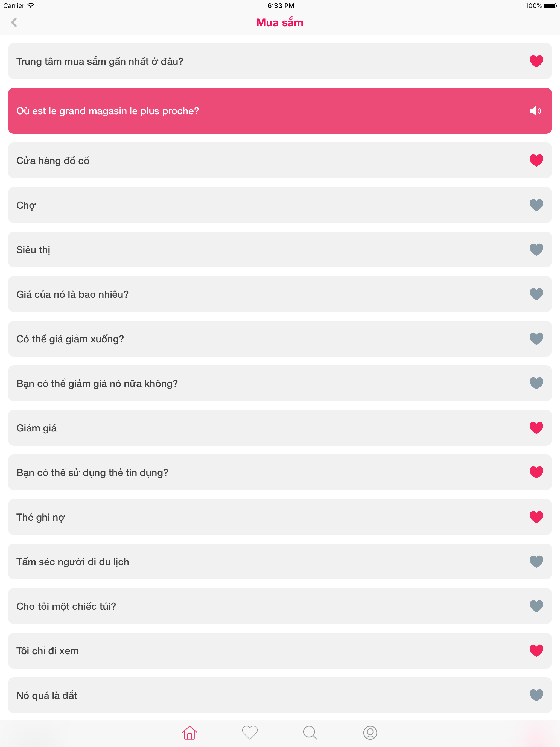560x747 pixels.
Task: Expand phrase 'Giá của nó là bao nhiêu?'
Action: pos(280,294)
